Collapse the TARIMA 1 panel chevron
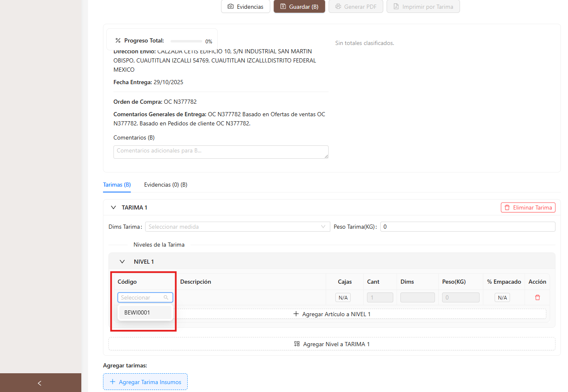This screenshot has width=568, height=392. (113, 207)
